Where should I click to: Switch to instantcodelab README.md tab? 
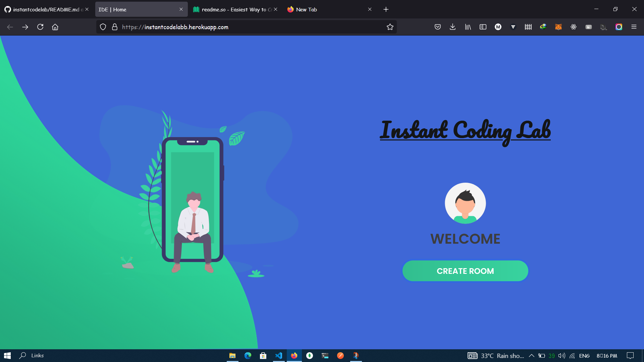tap(44, 9)
